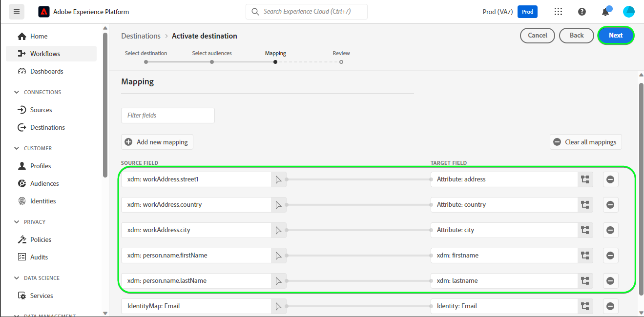The width and height of the screenshot is (644, 317).
Task: Open the apps grid switcher
Action: (559, 12)
